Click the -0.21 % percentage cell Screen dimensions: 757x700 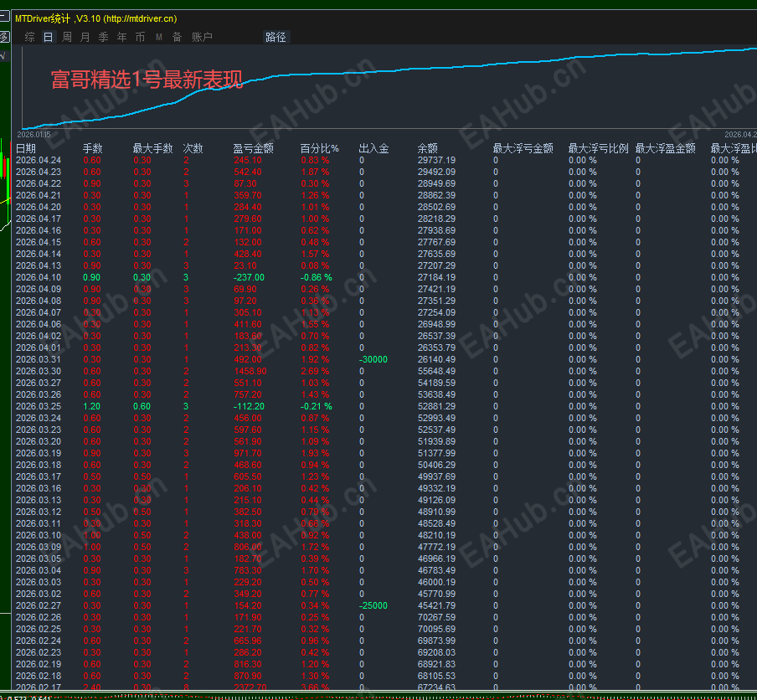point(317,406)
